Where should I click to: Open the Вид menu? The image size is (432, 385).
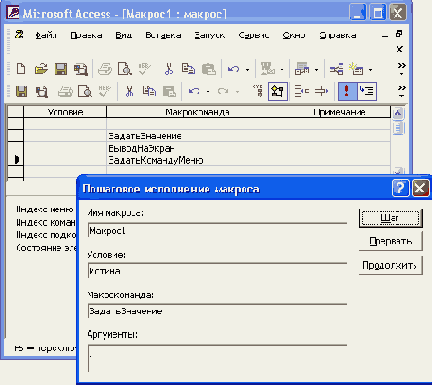coord(124,35)
